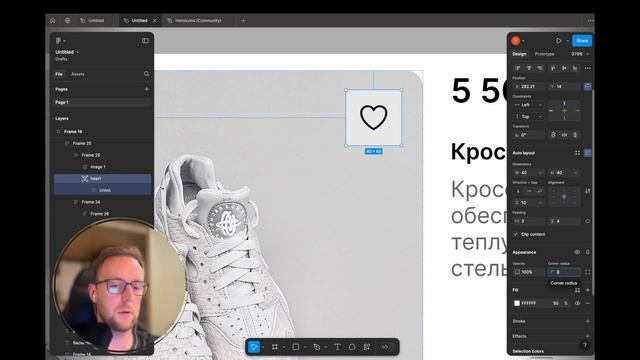This screenshot has width=640, height=360.
Task: Click the Corner radius input field
Action: click(564, 272)
